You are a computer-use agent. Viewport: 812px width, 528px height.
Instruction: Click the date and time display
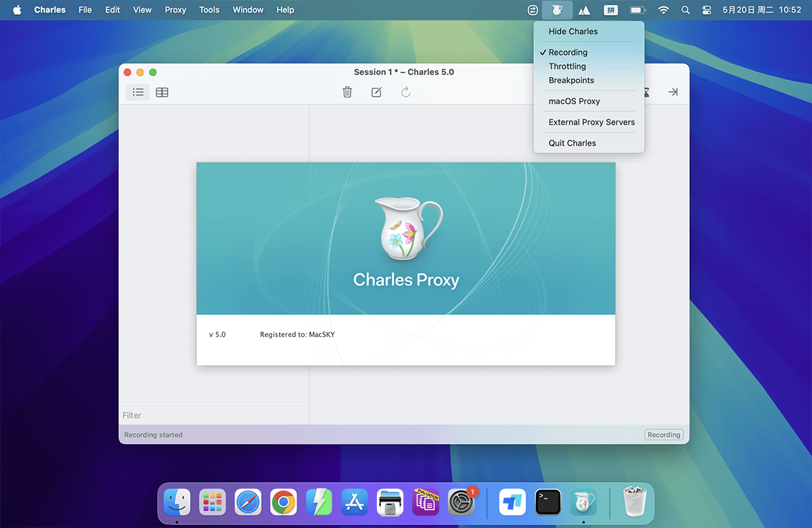[x=762, y=10]
